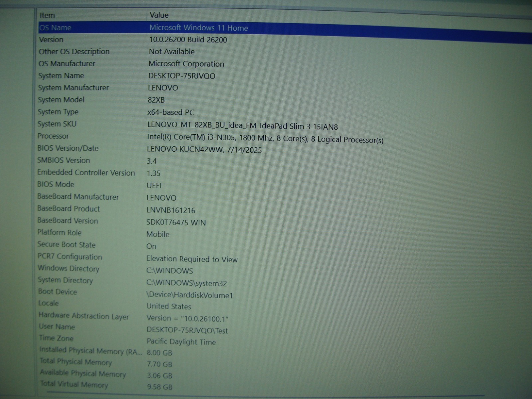Click the Secure Boot On value
The width and height of the screenshot is (532, 399).
(151, 246)
